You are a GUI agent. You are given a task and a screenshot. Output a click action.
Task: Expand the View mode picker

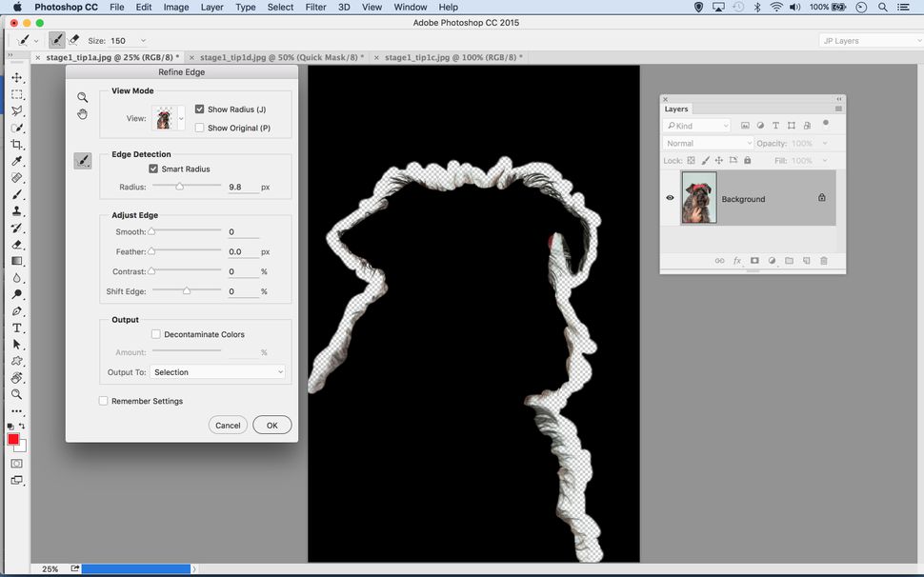pyautogui.click(x=181, y=118)
